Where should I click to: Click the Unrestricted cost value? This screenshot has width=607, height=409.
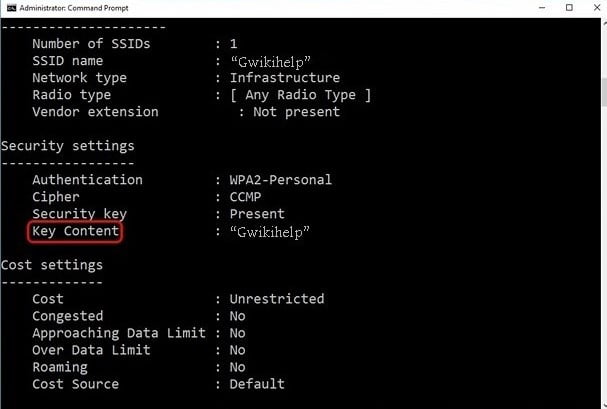[x=277, y=299]
